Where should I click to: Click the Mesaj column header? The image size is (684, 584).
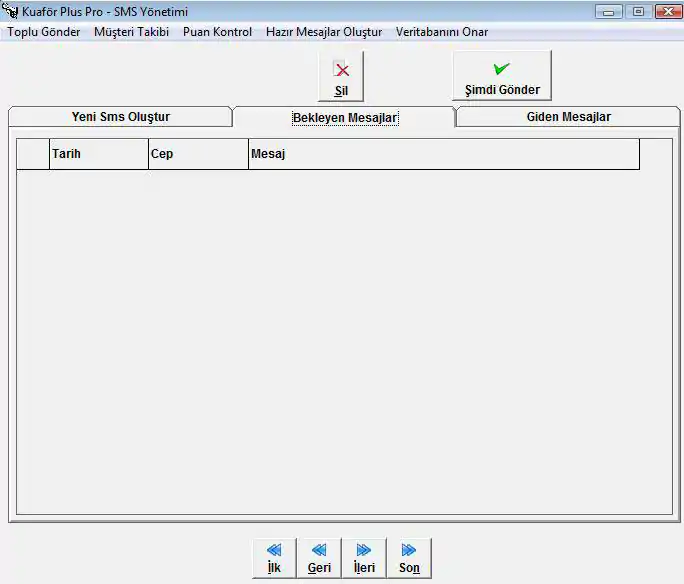pos(443,154)
